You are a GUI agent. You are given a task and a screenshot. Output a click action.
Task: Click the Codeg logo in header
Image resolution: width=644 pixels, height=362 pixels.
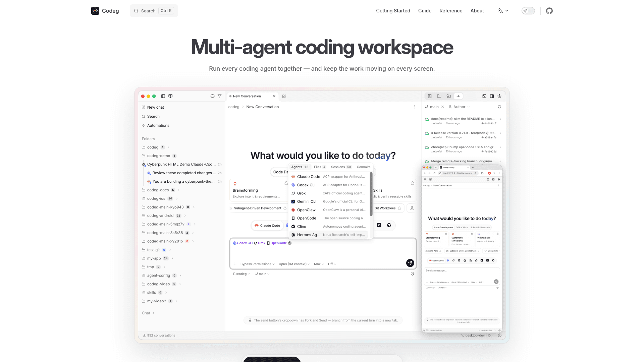105,11
